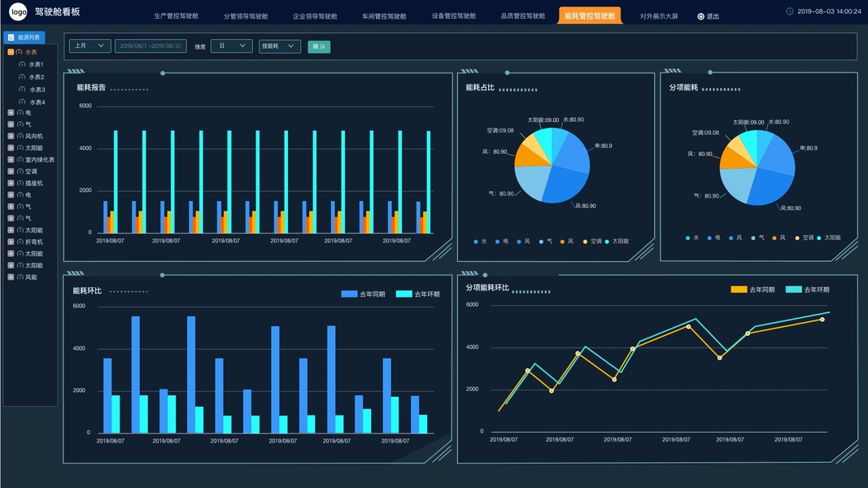Click the 2019/08/1-2019/08/31 date range field
Viewport: 868px width, 488px height.
tap(150, 46)
